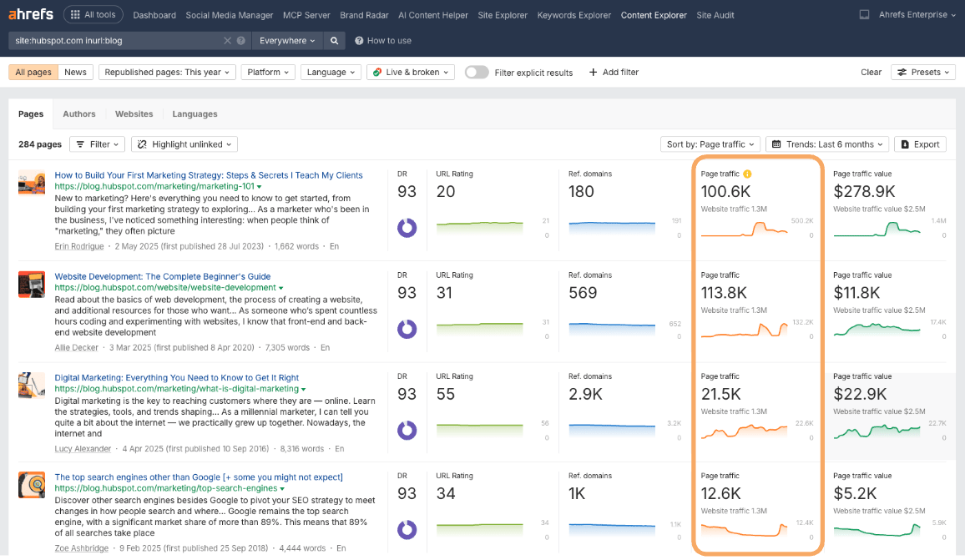Click Clear to reset all filters

(871, 72)
